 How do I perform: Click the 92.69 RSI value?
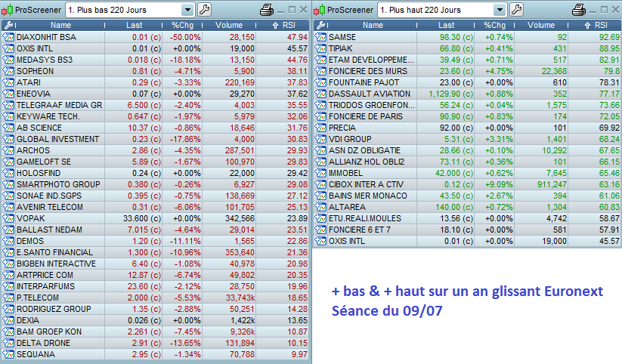(x=609, y=37)
